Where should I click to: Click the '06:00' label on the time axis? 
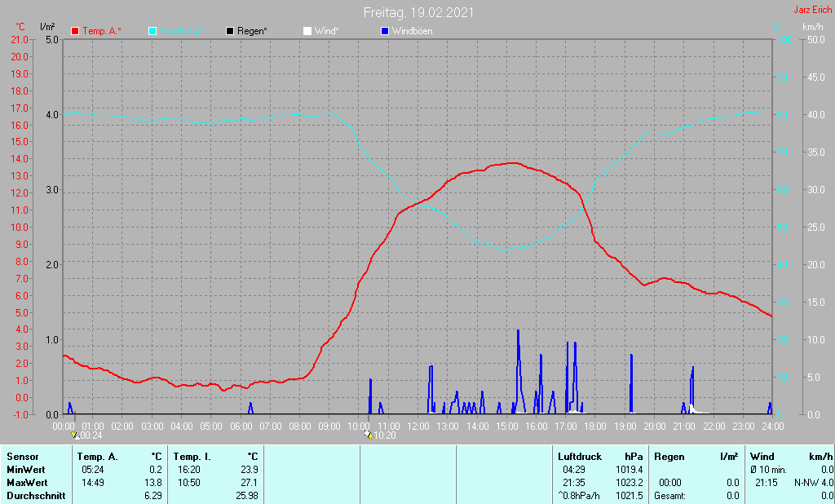click(241, 427)
